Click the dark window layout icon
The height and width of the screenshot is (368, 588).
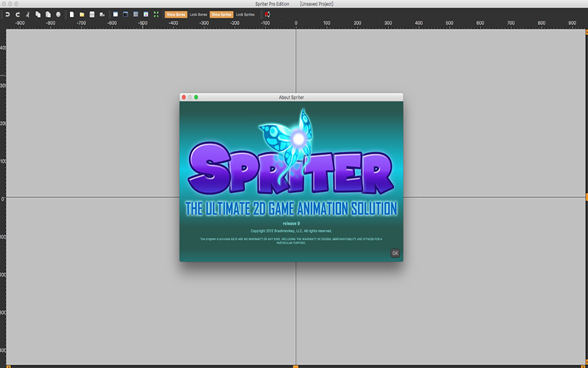[x=126, y=15]
